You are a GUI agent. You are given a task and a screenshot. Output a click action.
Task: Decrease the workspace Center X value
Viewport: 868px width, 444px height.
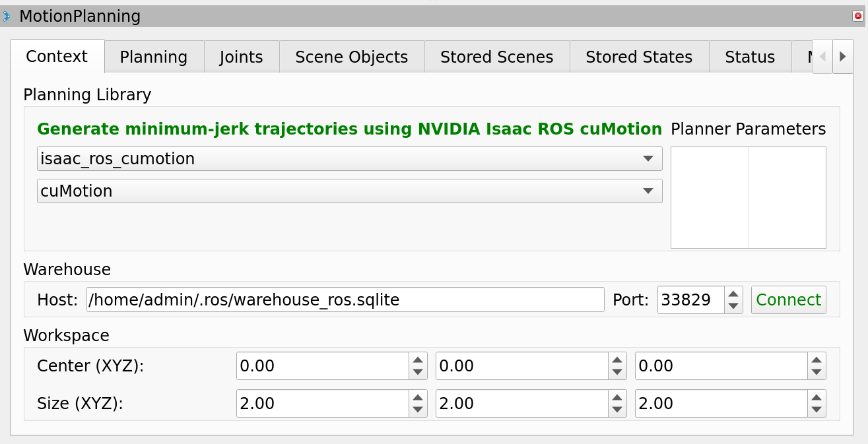[419, 371]
